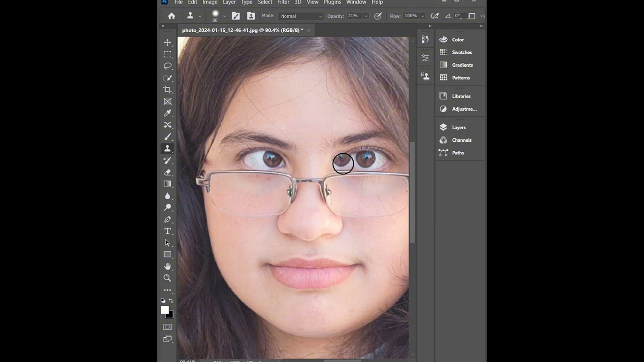The width and height of the screenshot is (644, 362).
Task: Collapse the right panels to icons
Action: 481,26
